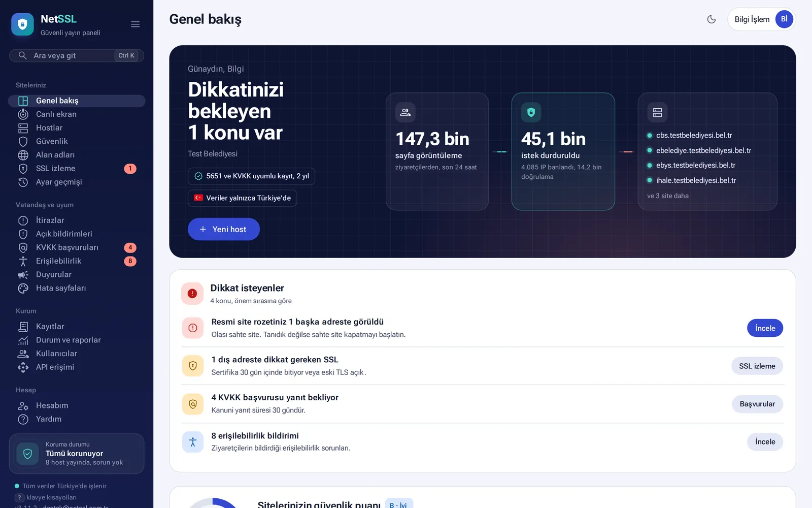Viewport: 812px width, 508px height.
Task: Open ebys.testbelediyesi.bel.tr site
Action: (696, 165)
